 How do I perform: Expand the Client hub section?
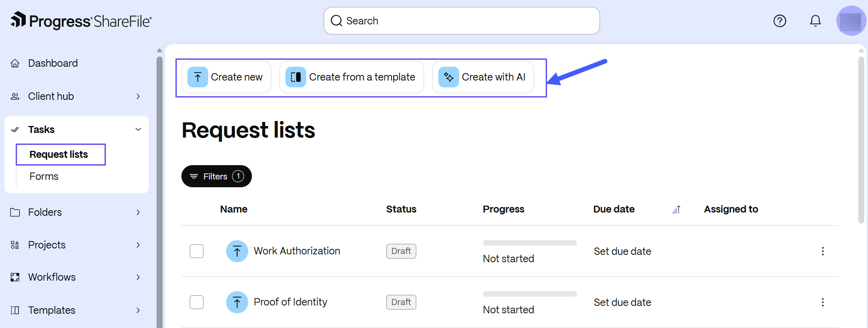pos(138,97)
